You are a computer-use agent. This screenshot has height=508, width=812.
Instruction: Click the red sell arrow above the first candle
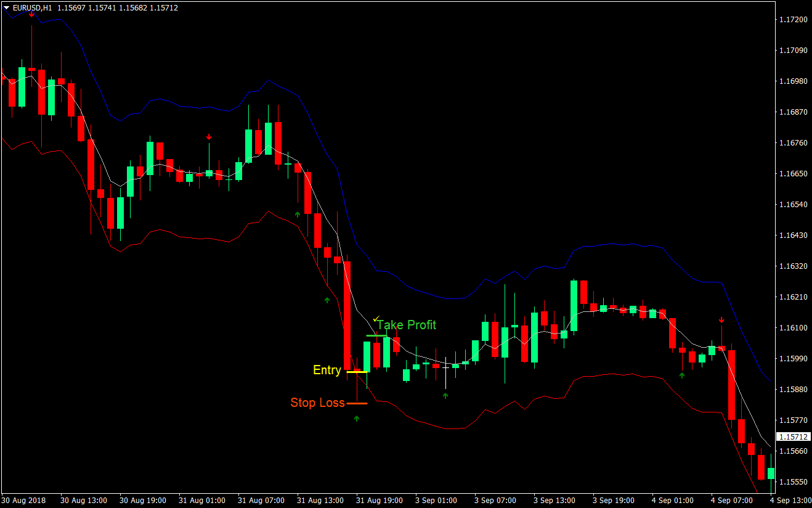(x=31, y=12)
